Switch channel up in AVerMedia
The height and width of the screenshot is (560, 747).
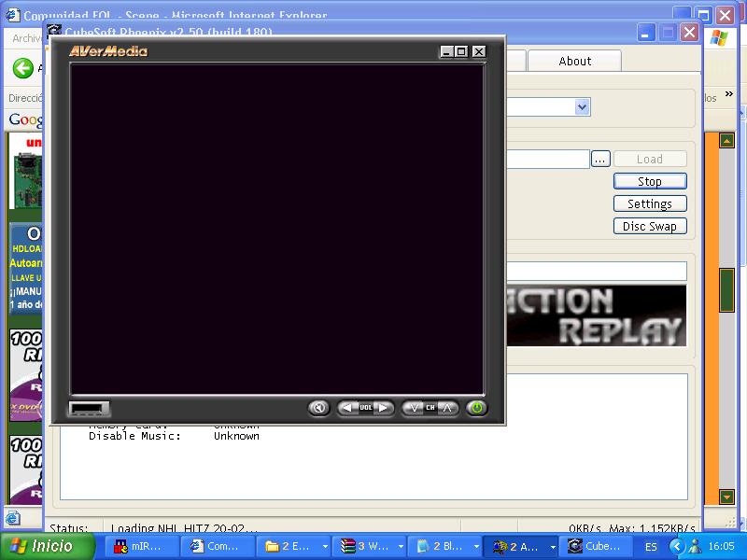point(447,408)
